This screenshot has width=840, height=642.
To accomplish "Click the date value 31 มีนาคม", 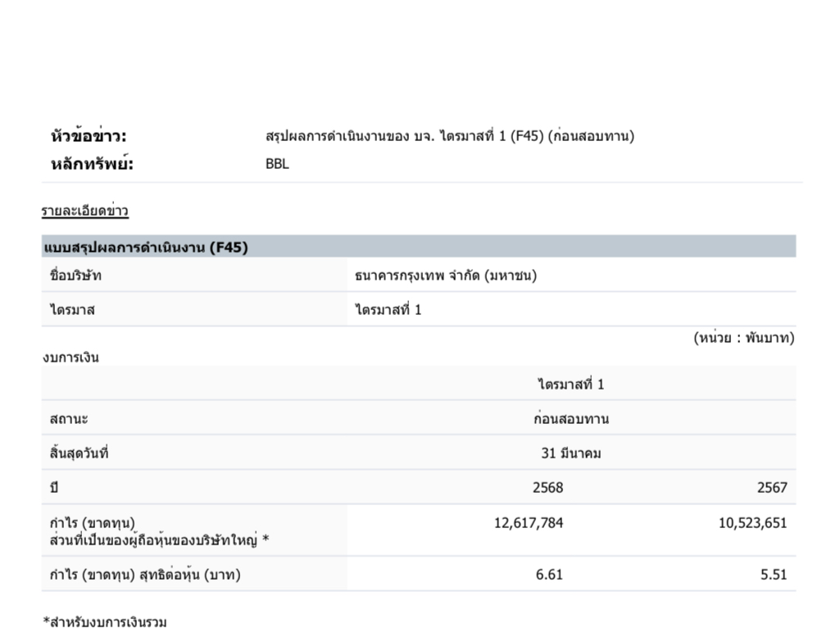I will point(570,454).
